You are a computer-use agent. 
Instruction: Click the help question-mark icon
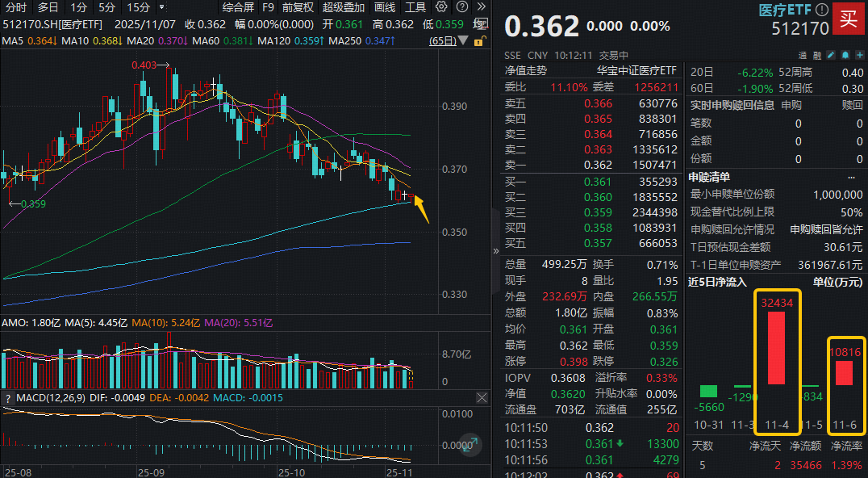461,6
